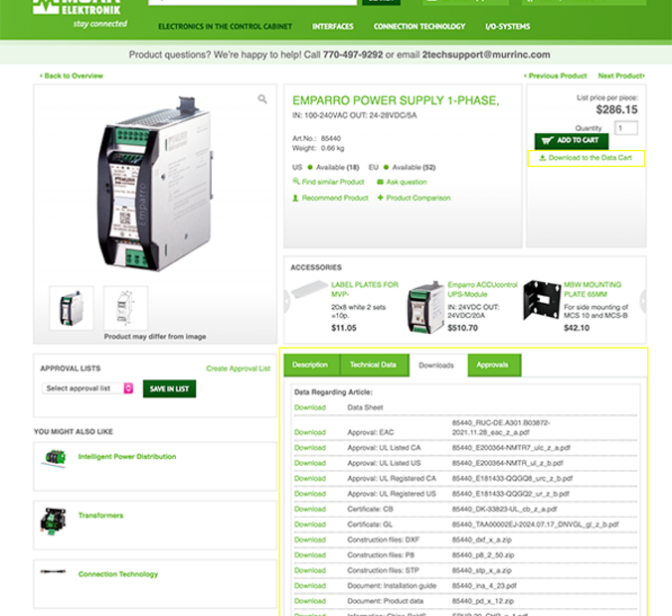Click the Recommend Product link
The image size is (672, 616).
(335, 198)
